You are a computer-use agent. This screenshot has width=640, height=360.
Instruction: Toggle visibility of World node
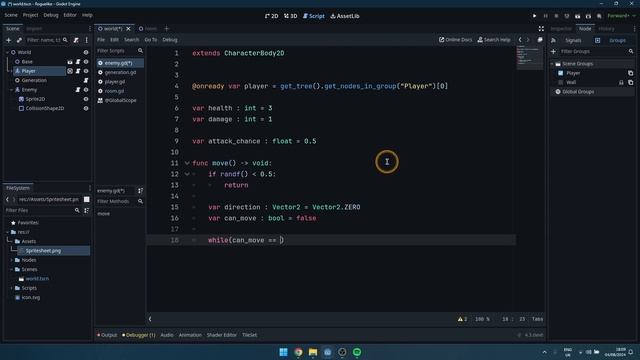point(86,52)
